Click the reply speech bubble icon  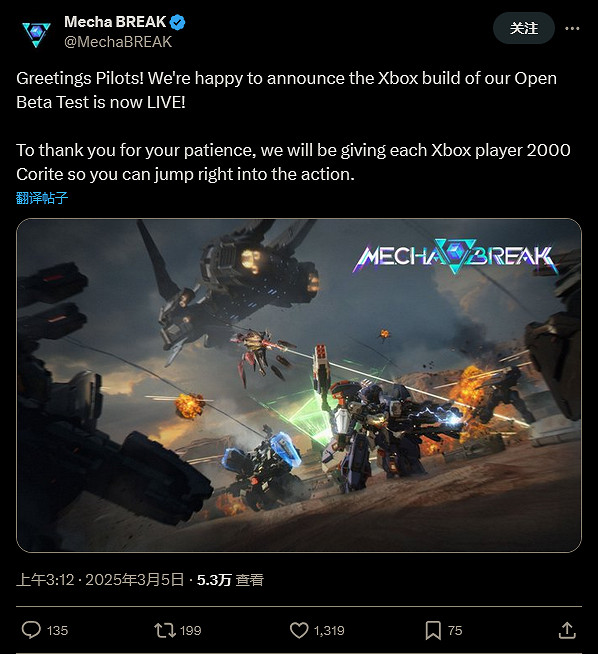pos(31,630)
